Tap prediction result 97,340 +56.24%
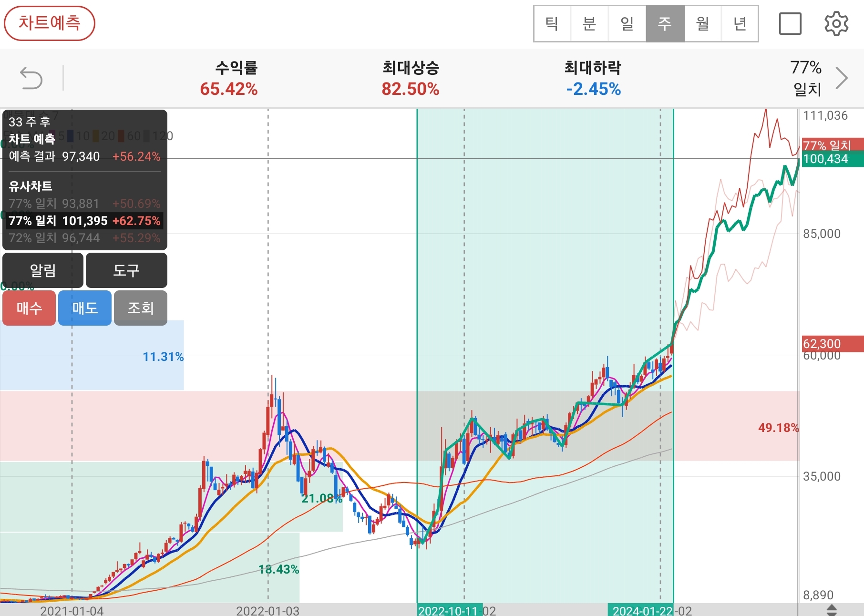This screenshot has height=616, width=864. click(x=84, y=156)
